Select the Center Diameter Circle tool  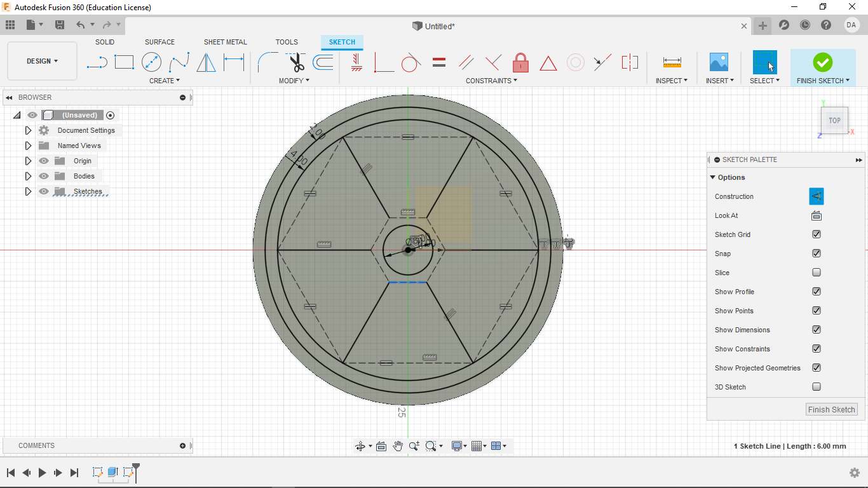click(151, 62)
